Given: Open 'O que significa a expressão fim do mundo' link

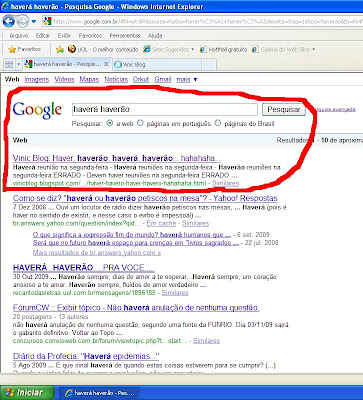Looking at the screenshot, I should tap(132, 235).
